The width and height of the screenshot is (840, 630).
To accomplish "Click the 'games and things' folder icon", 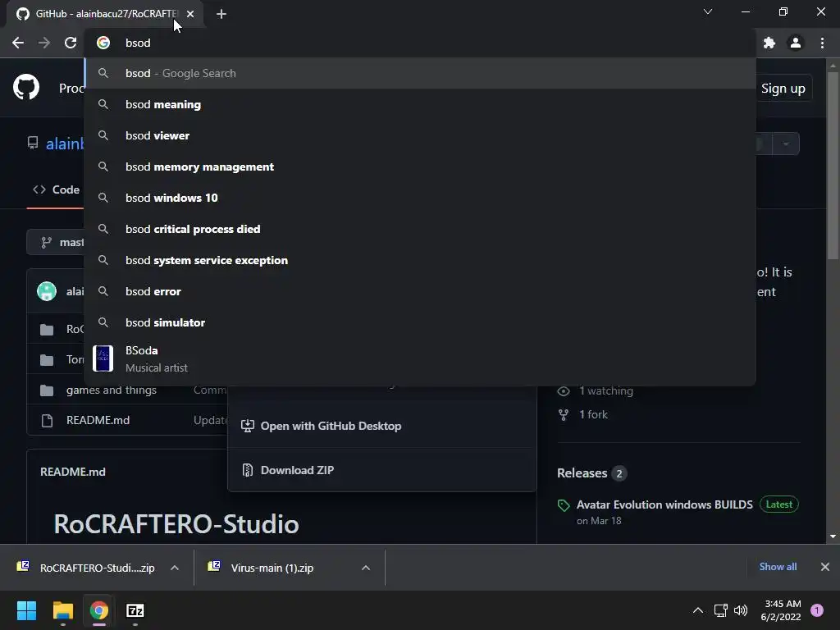I will click(47, 390).
